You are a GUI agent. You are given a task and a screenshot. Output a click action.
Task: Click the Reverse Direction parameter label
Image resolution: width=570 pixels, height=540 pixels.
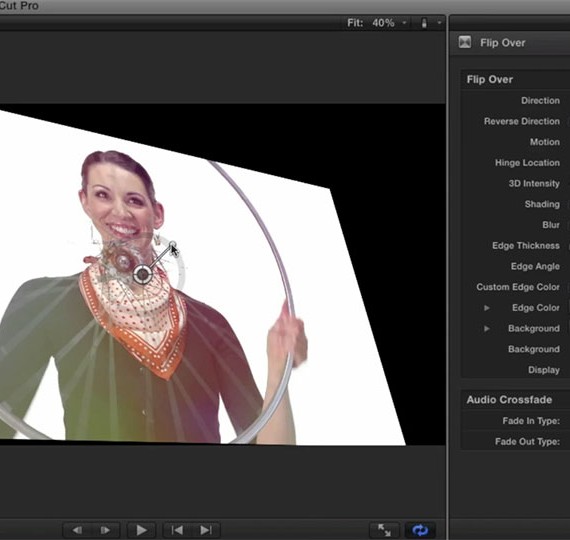click(x=522, y=121)
